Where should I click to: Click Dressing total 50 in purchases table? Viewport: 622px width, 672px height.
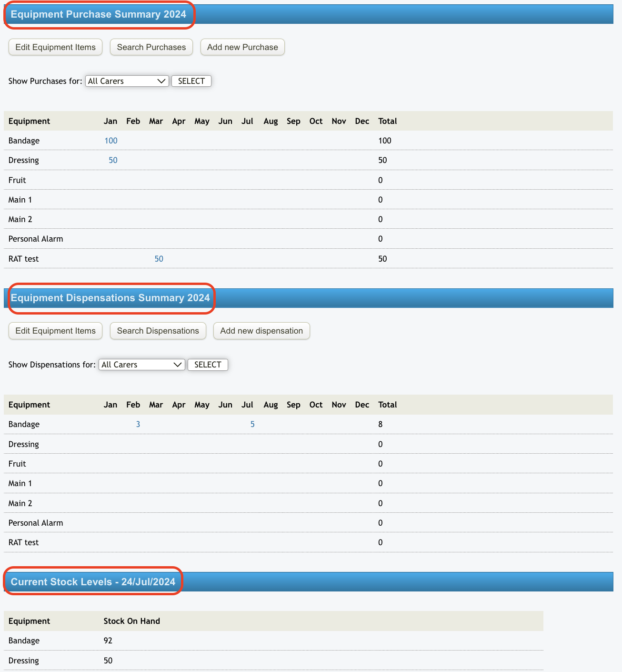pyautogui.click(x=382, y=160)
